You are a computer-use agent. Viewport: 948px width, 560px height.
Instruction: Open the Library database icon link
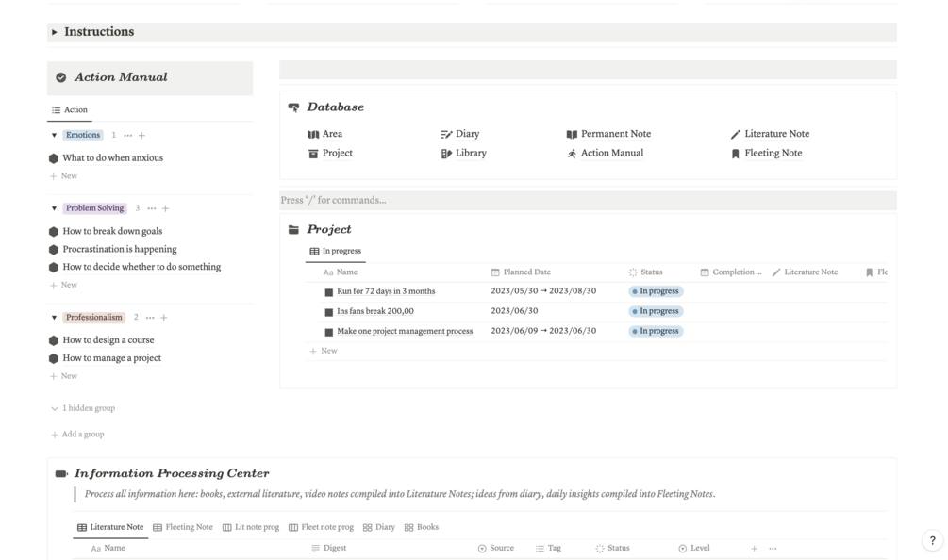pos(446,154)
